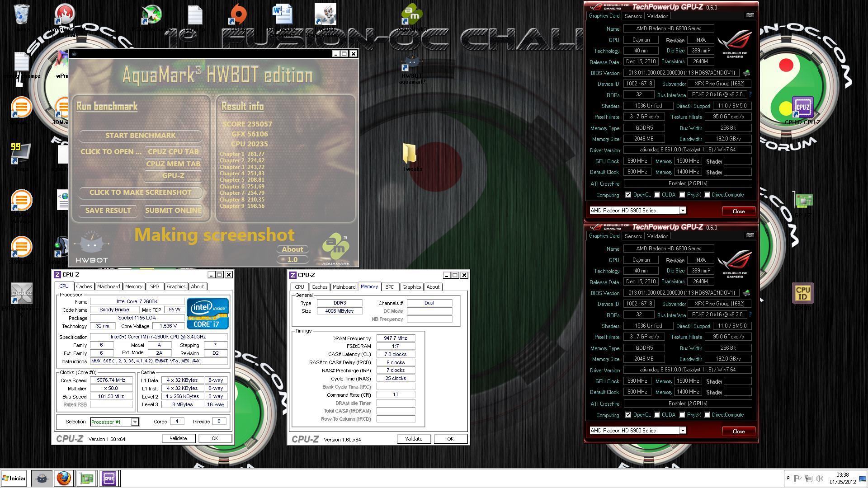Open the EVGA Precision desktop shortcut

[x=21, y=293]
